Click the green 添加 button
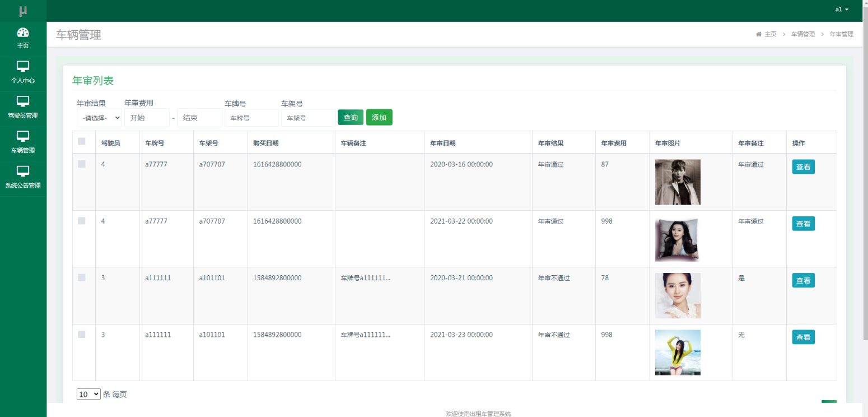This screenshot has width=868, height=417. tap(379, 117)
